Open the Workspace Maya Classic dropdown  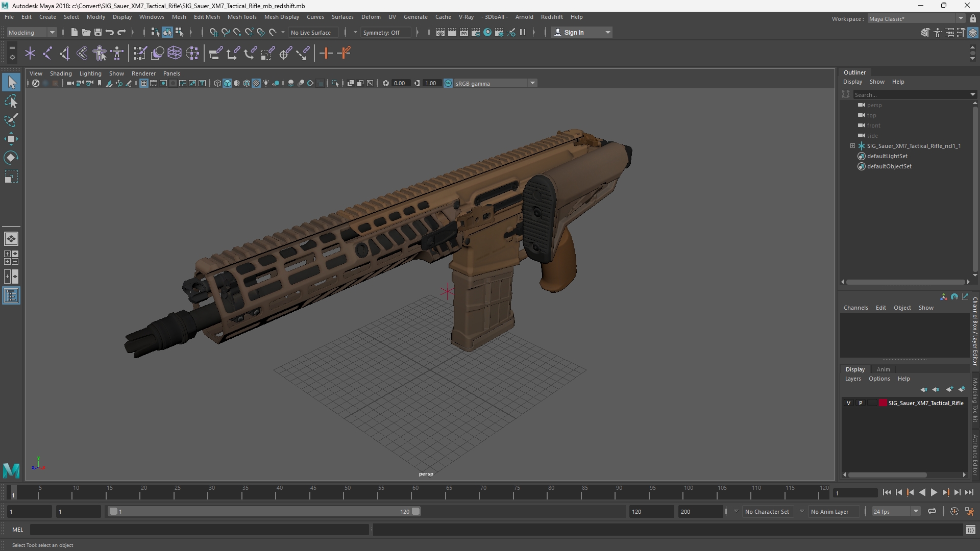point(916,18)
